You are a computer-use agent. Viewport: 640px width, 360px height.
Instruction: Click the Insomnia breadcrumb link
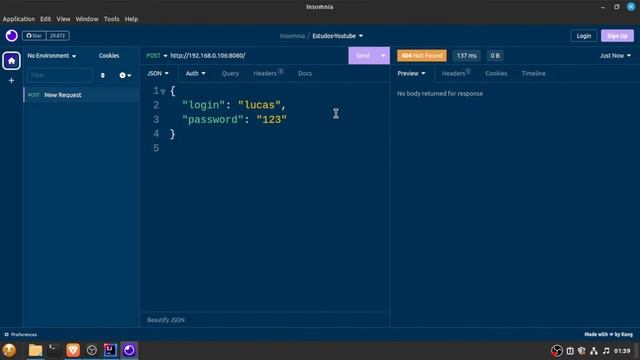coord(292,36)
